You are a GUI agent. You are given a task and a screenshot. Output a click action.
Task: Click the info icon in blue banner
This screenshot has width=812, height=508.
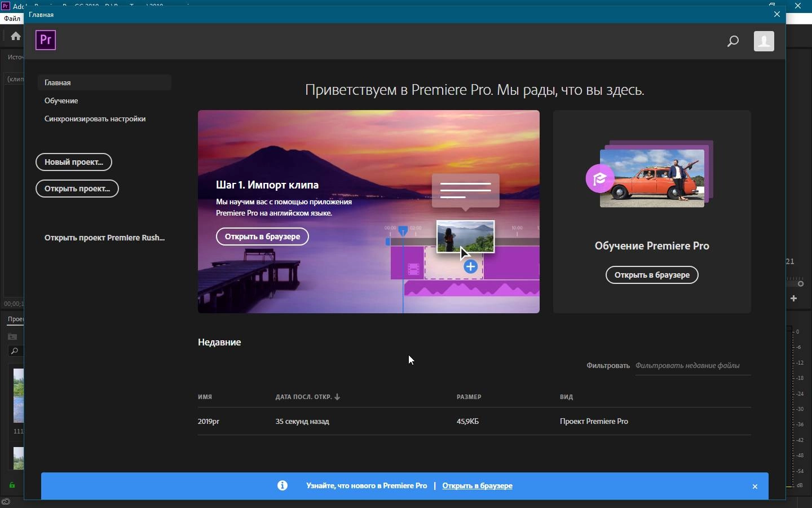point(283,485)
